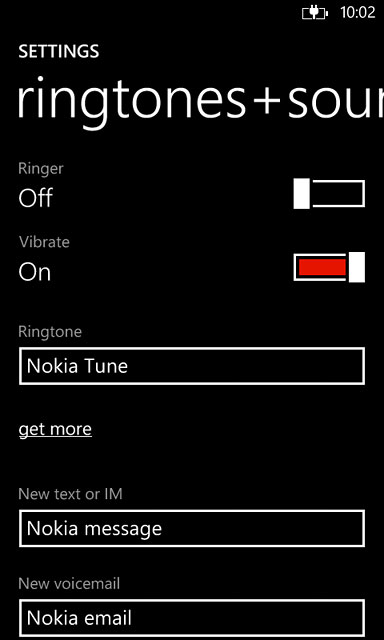Follow the get more link

[x=55, y=430]
